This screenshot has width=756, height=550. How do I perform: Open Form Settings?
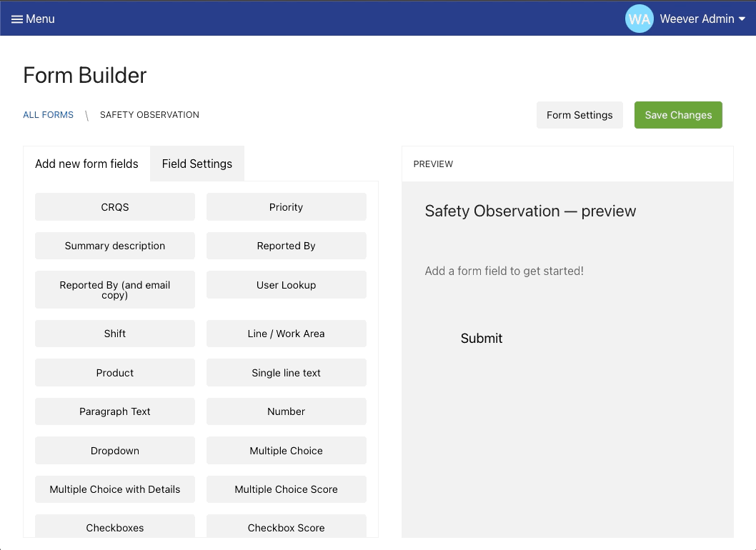click(580, 115)
